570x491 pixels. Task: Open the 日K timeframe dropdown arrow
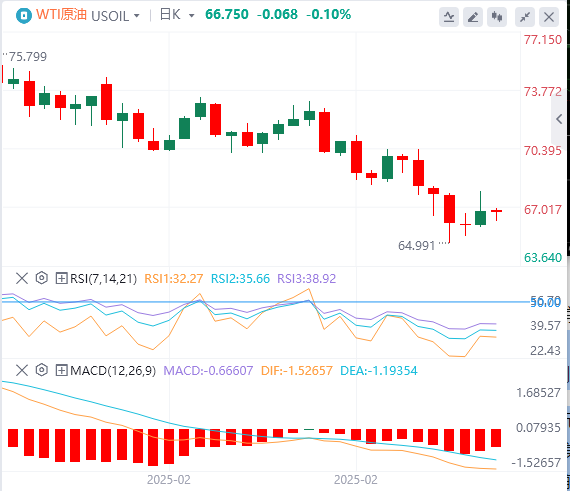[192, 16]
